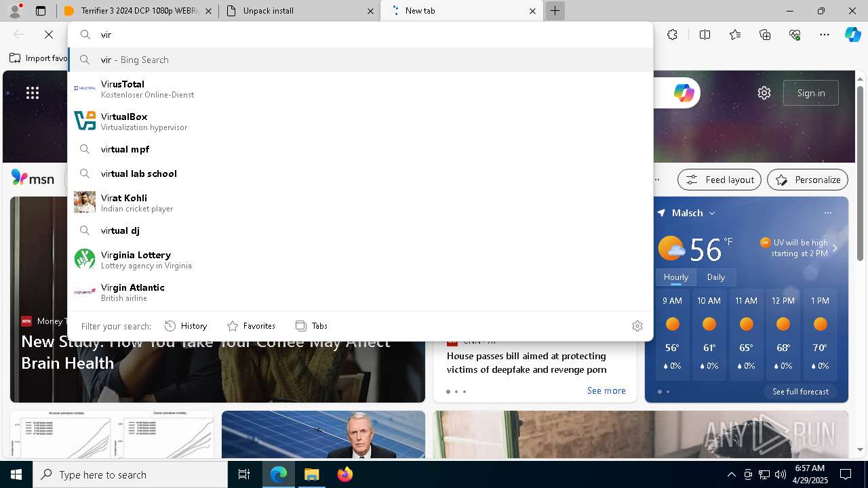Open the solar panel news thumbnail
Image resolution: width=868 pixels, height=488 pixels.
323,434
